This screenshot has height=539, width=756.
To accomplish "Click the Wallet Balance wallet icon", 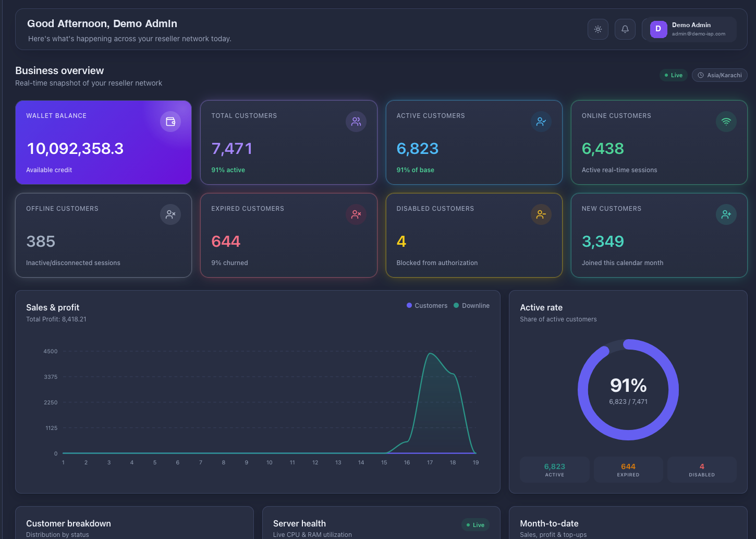I will [x=170, y=122].
